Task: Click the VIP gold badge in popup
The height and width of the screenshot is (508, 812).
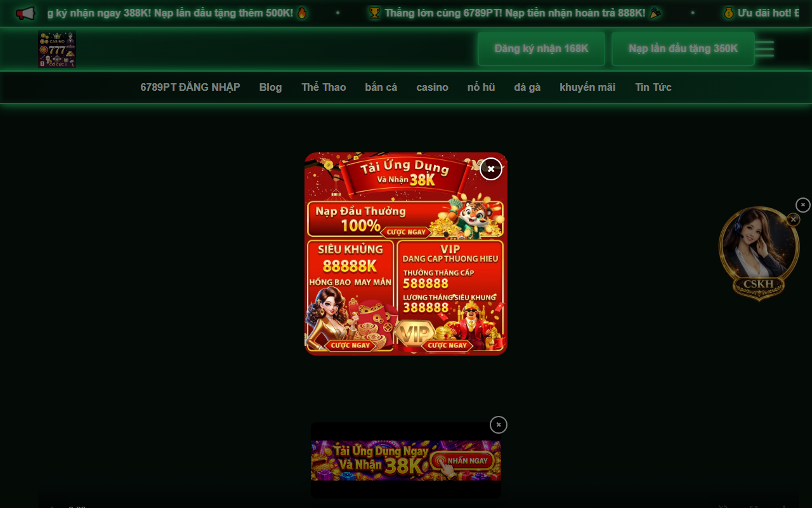Action: tap(415, 333)
